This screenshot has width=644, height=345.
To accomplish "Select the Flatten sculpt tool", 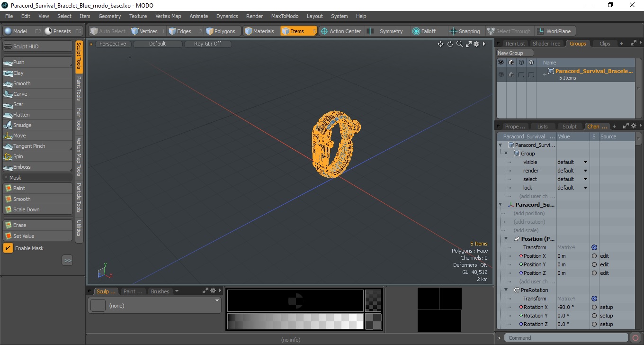I will (x=37, y=115).
